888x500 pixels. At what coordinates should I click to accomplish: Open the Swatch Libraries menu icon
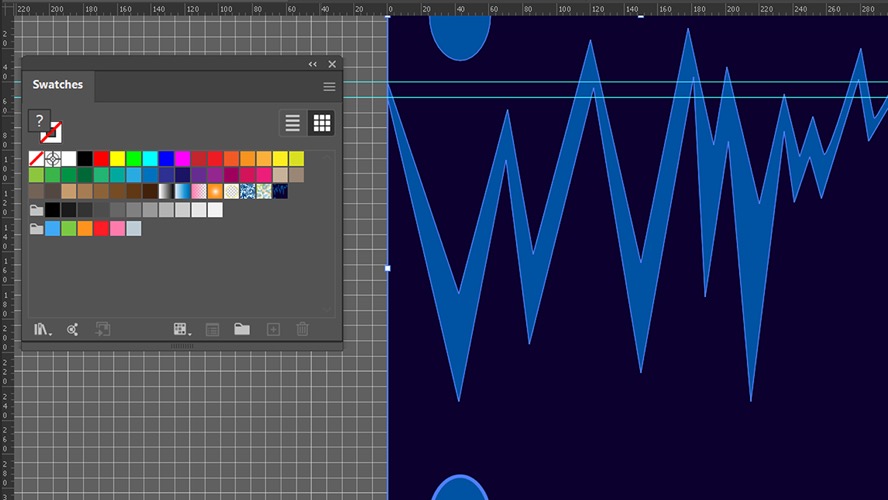coord(42,329)
